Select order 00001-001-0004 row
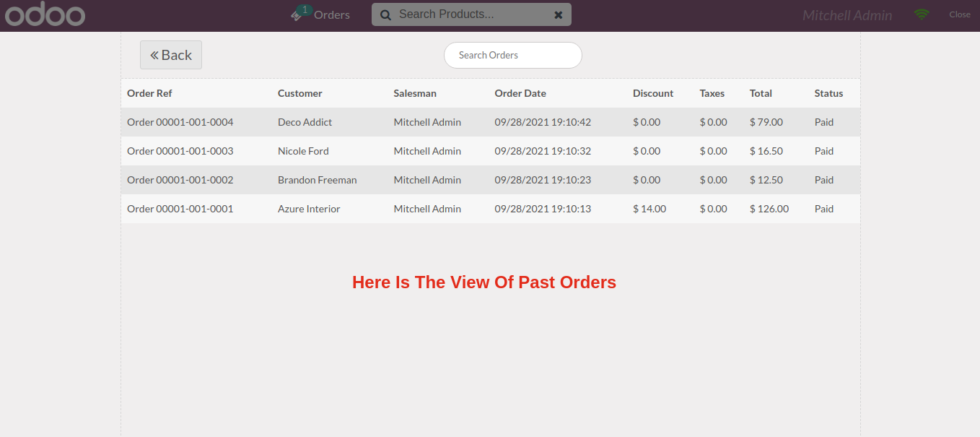980x437 pixels. (180, 122)
